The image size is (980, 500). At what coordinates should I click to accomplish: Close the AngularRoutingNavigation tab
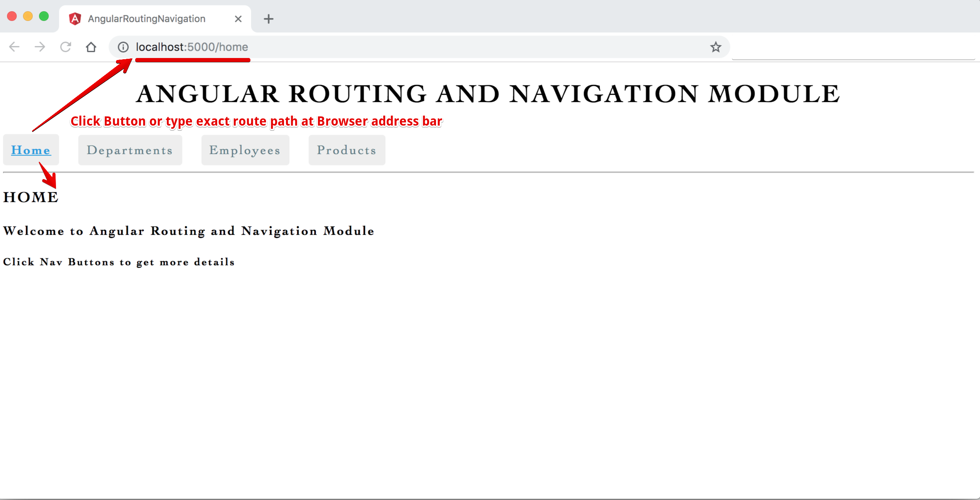(x=238, y=19)
